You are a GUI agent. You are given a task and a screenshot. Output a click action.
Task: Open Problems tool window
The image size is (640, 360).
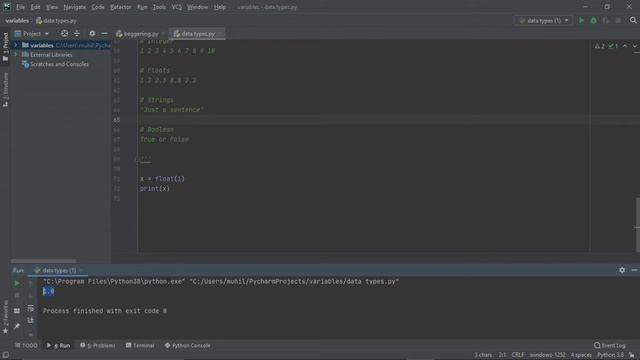click(x=98, y=345)
